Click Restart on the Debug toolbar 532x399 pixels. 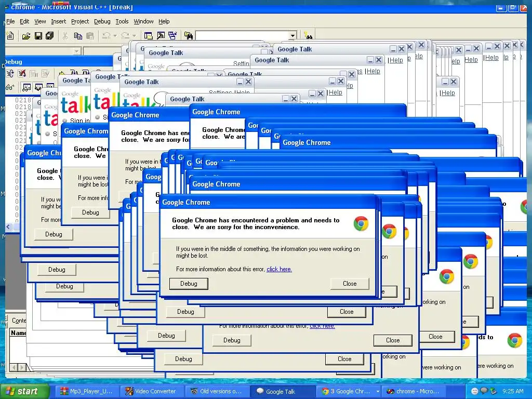(x=10, y=74)
